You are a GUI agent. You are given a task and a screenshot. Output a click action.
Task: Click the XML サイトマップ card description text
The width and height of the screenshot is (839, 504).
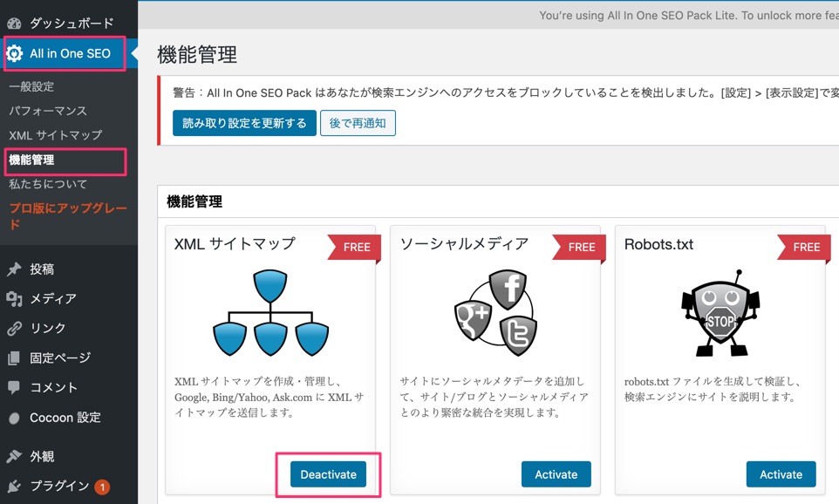coord(269,397)
